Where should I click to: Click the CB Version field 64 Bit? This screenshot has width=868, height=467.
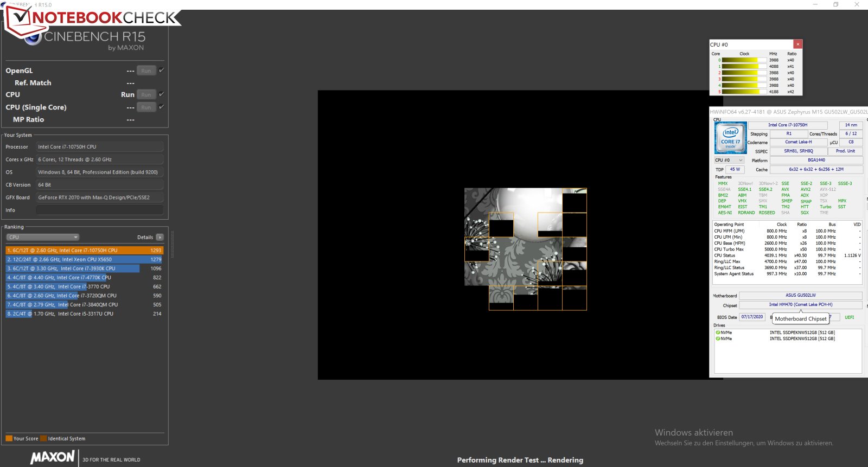tap(100, 184)
